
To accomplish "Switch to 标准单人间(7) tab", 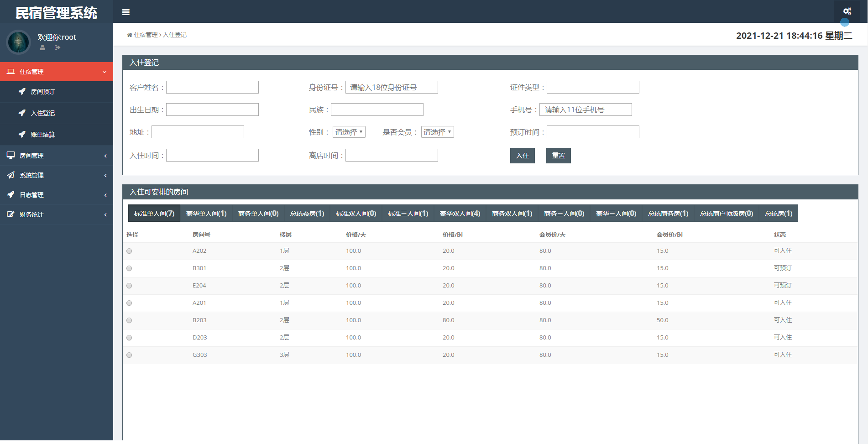I will click(154, 213).
